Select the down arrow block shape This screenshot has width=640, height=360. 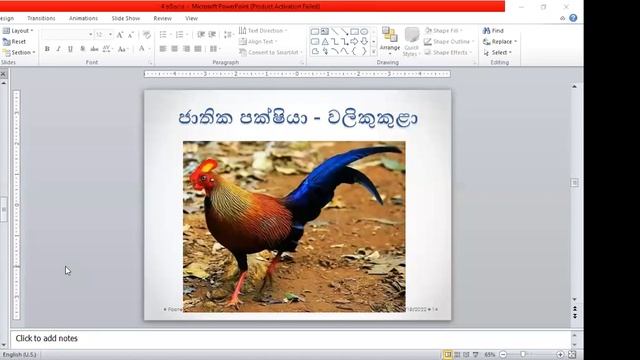(x=364, y=42)
